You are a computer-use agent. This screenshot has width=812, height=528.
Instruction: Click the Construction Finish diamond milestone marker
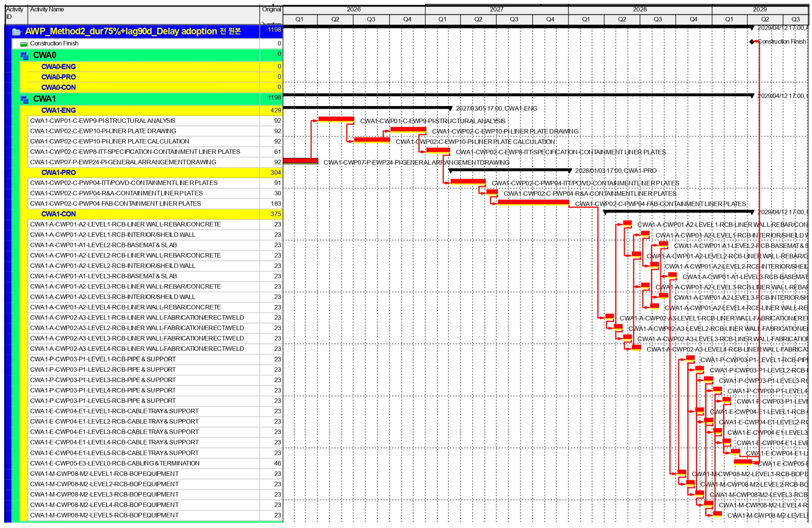pyautogui.click(x=752, y=42)
